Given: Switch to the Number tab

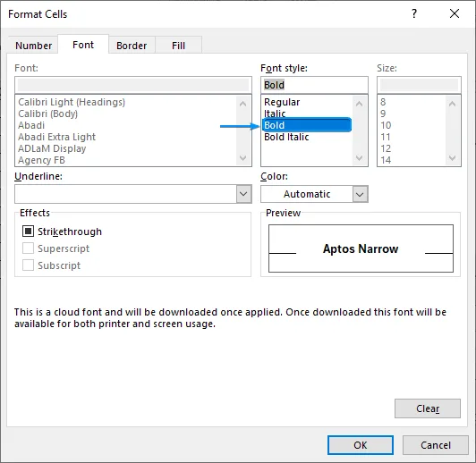Looking at the screenshot, I should pos(33,46).
